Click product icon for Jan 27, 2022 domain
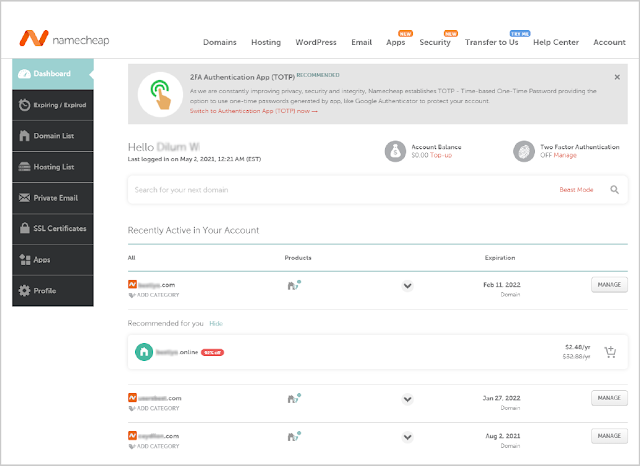 294,398
